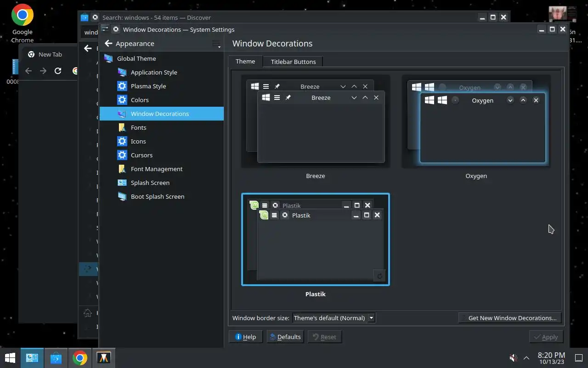Select the New Tab tab in Chrome
This screenshot has width=588, height=368.
50,54
